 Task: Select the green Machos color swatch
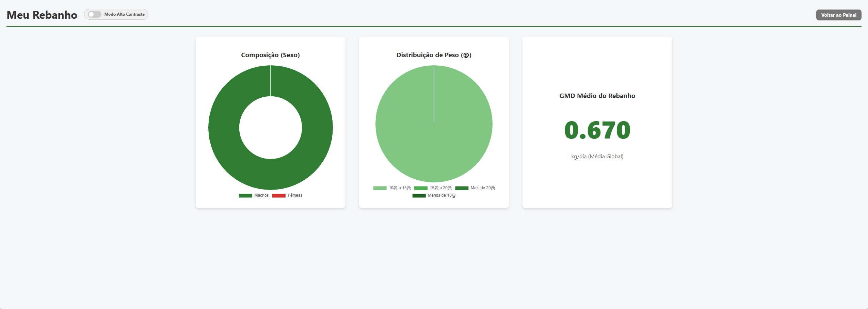(x=245, y=195)
